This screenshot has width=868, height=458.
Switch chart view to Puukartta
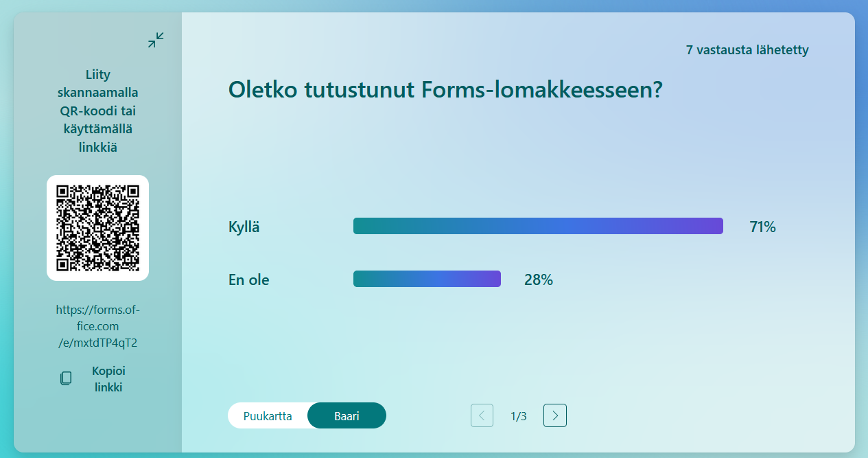[x=268, y=415]
